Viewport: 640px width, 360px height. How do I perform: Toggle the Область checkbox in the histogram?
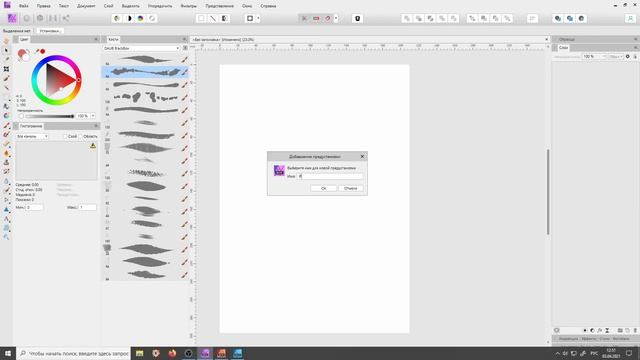click(81, 136)
